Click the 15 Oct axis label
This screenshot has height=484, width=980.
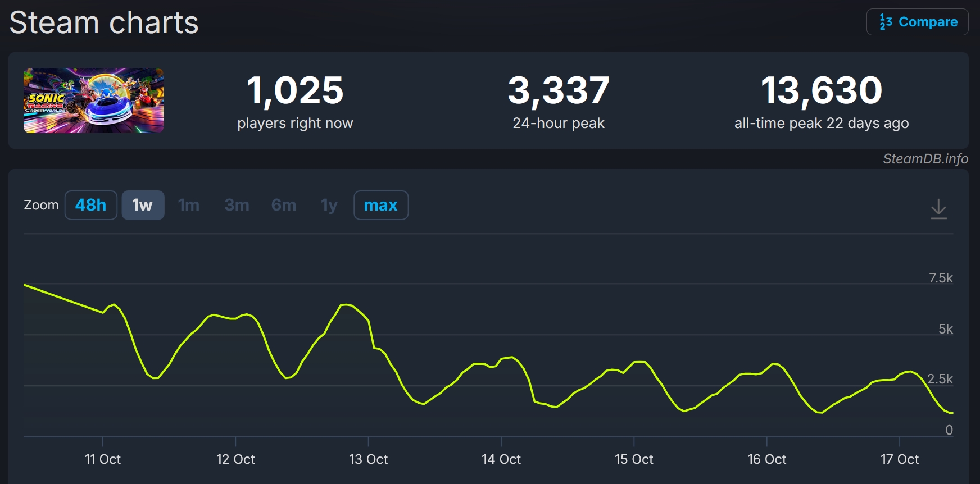(634, 459)
